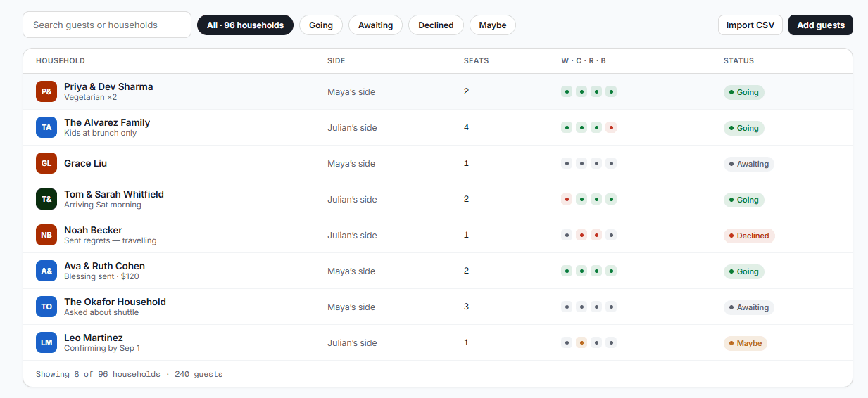Click the Add guests button
The height and width of the screenshot is (398, 868).
click(821, 25)
